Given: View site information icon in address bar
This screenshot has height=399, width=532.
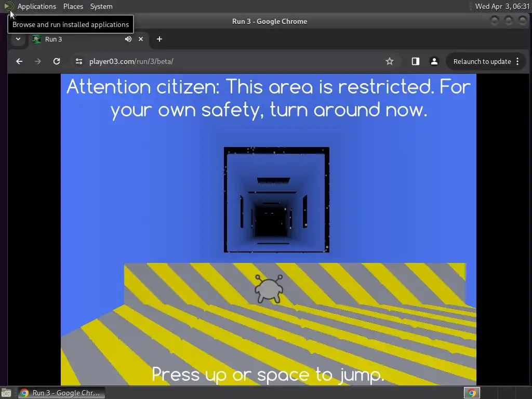Looking at the screenshot, I should tap(79, 61).
